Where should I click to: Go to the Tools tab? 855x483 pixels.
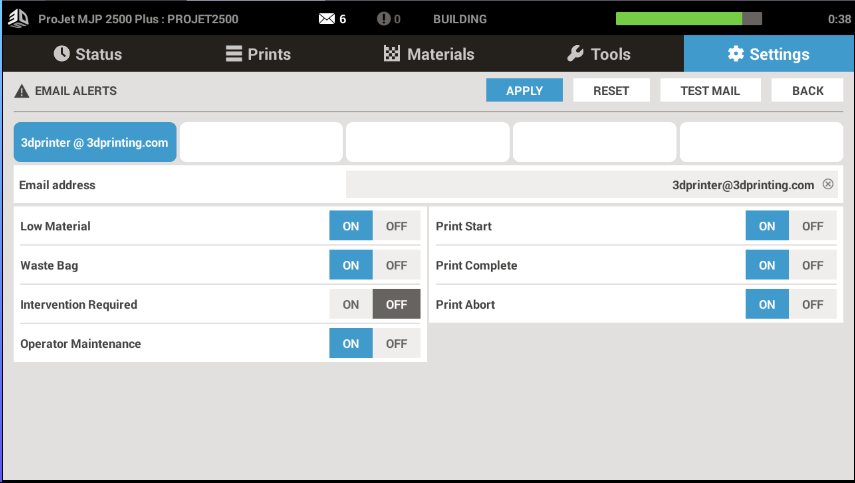[x=598, y=54]
